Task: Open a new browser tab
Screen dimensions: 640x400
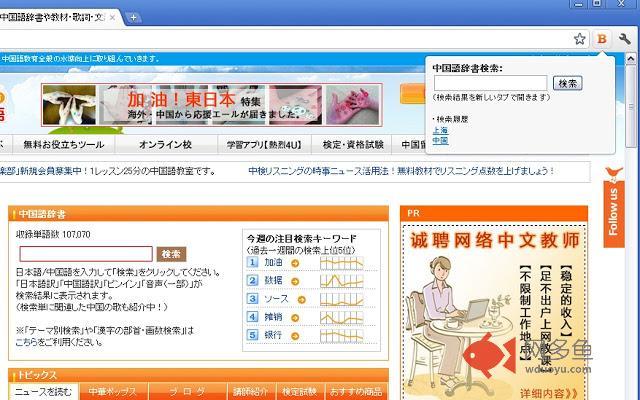Action: [133, 18]
